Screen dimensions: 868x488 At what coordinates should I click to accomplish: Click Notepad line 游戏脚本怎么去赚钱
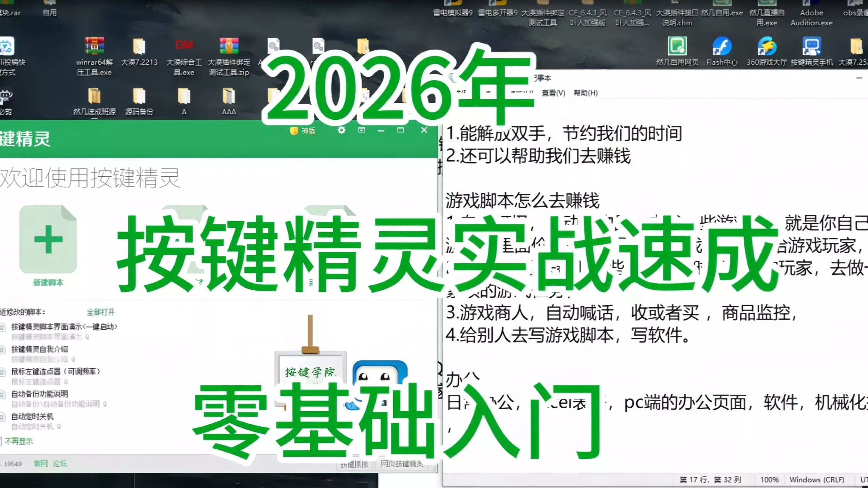pyautogui.click(x=522, y=200)
